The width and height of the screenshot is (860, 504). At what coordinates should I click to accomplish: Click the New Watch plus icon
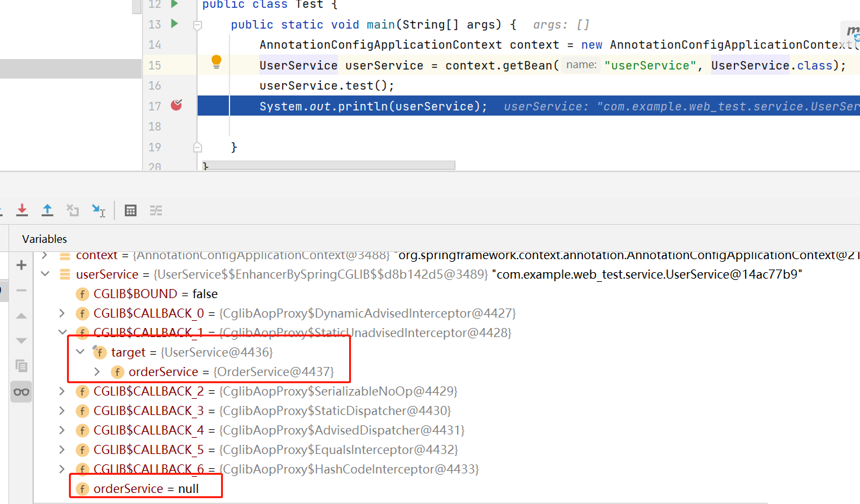click(21, 265)
